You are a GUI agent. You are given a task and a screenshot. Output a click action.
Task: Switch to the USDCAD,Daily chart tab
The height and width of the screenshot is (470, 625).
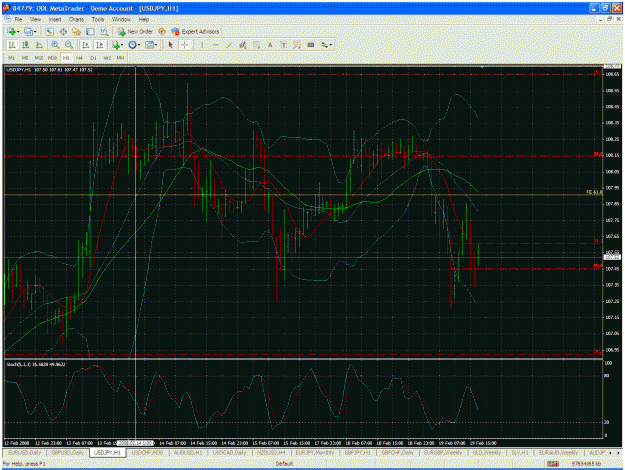point(229,453)
